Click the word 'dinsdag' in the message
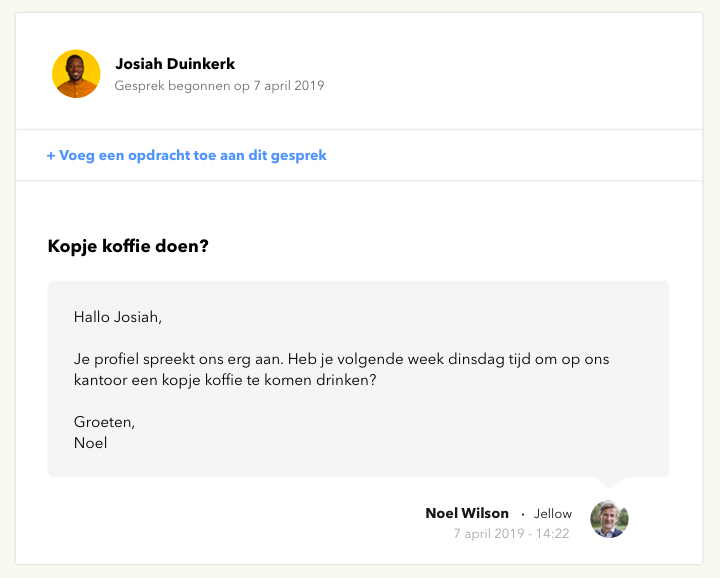 [476, 359]
